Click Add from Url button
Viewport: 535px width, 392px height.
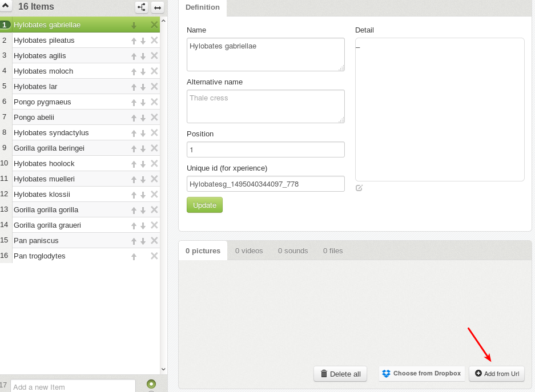pyautogui.click(x=497, y=374)
